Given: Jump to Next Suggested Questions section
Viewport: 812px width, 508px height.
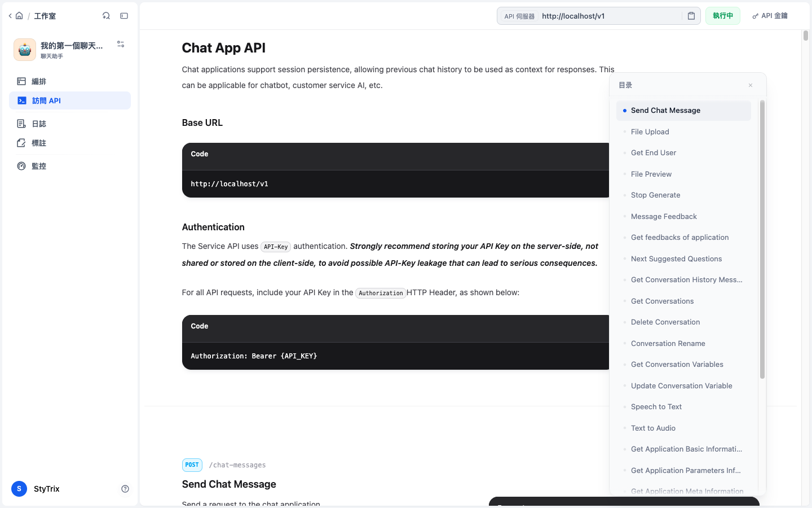Looking at the screenshot, I should 683,259.
